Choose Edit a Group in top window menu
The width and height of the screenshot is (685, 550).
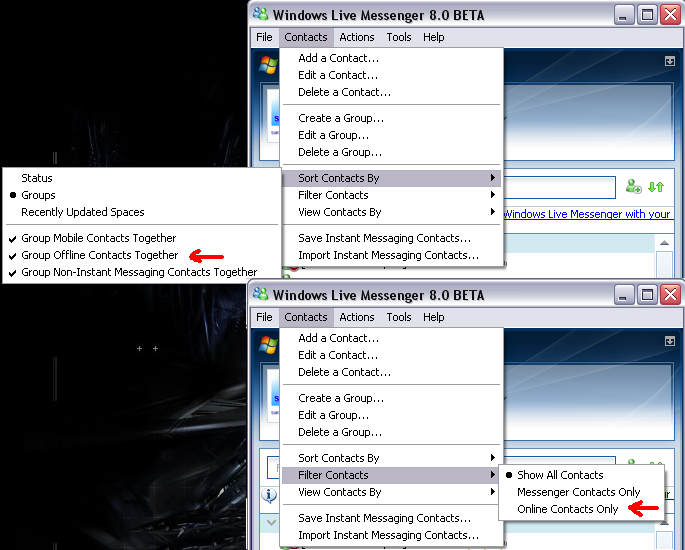[x=391, y=135]
